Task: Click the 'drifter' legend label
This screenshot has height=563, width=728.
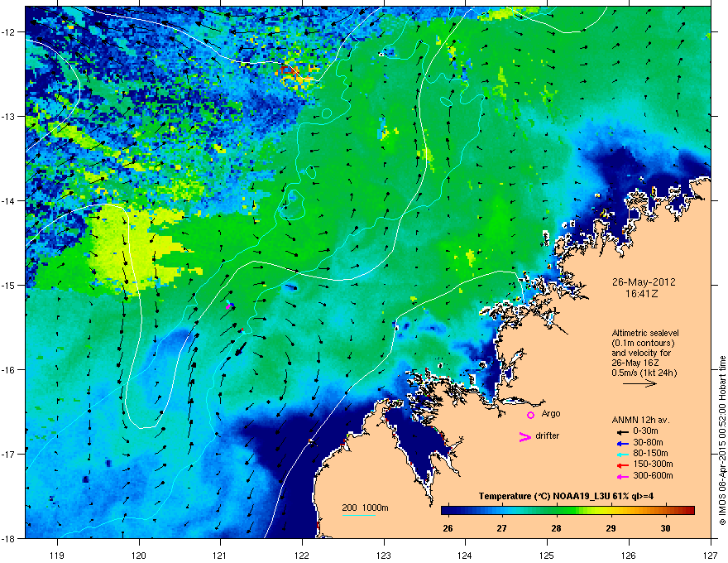Action: [547, 435]
